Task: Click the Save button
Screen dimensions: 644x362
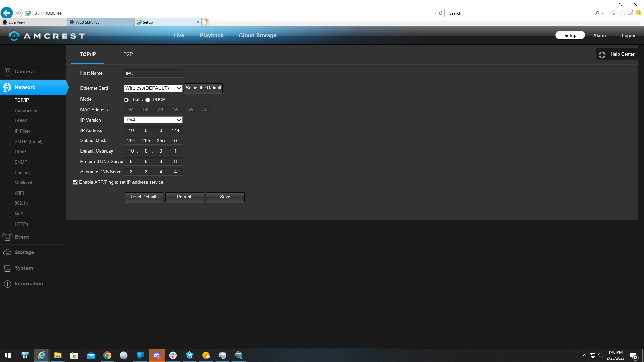Action: click(225, 197)
